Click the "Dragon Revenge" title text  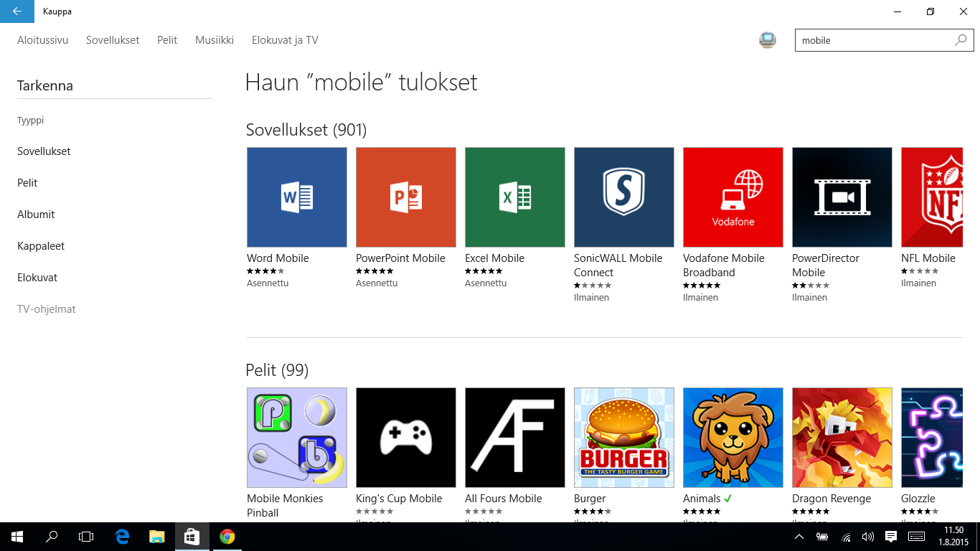pyautogui.click(x=831, y=499)
